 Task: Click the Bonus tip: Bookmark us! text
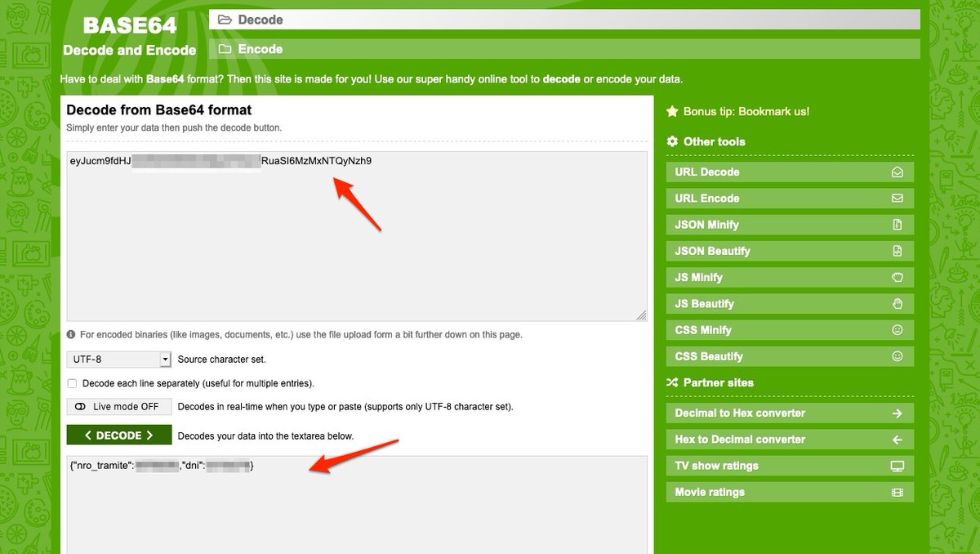(x=746, y=111)
